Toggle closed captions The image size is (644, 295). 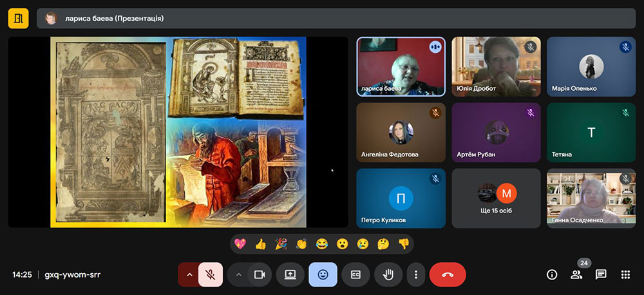click(355, 274)
